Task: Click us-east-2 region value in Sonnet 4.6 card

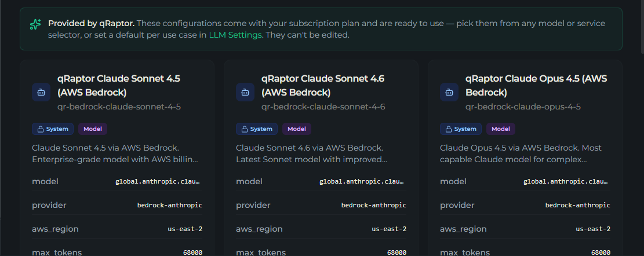Action: point(389,229)
